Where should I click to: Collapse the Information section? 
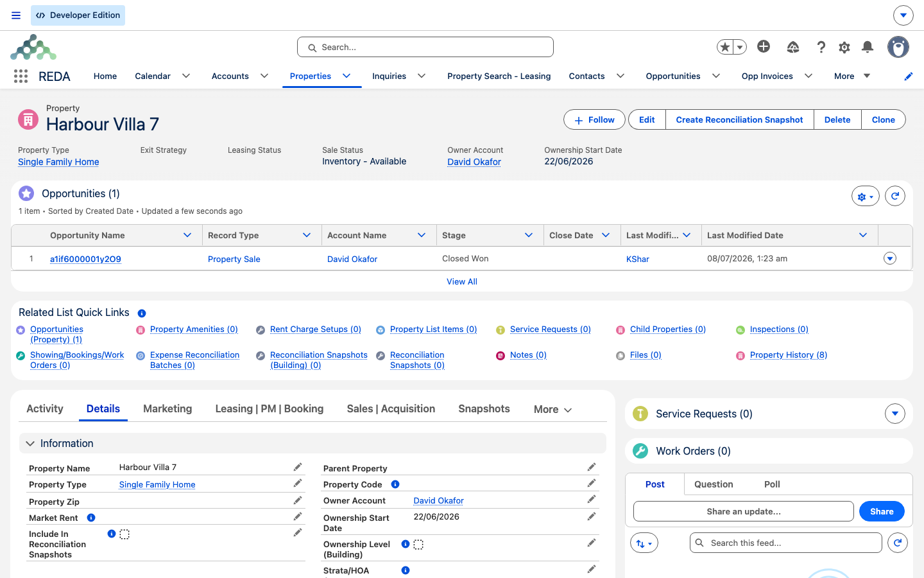(x=30, y=444)
